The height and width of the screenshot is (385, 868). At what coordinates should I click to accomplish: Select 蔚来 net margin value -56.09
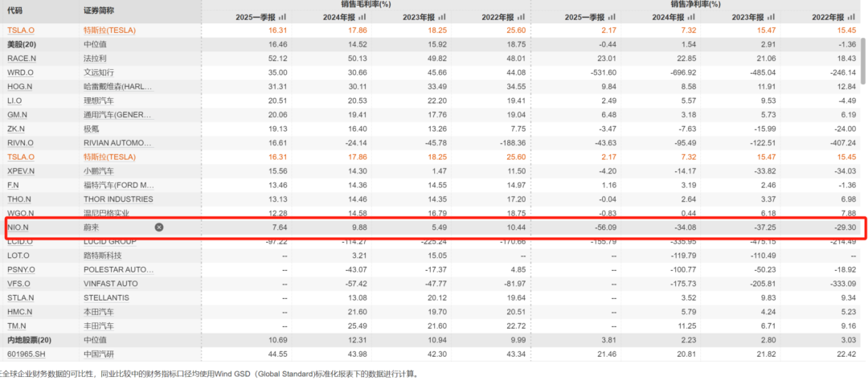pyautogui.click(x=606, y=227)
